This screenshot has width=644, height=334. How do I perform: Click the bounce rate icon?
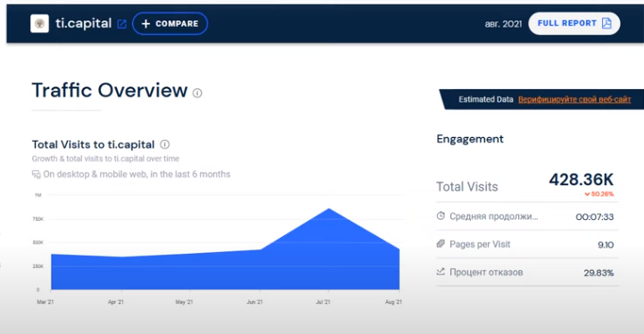click(441, 272)
